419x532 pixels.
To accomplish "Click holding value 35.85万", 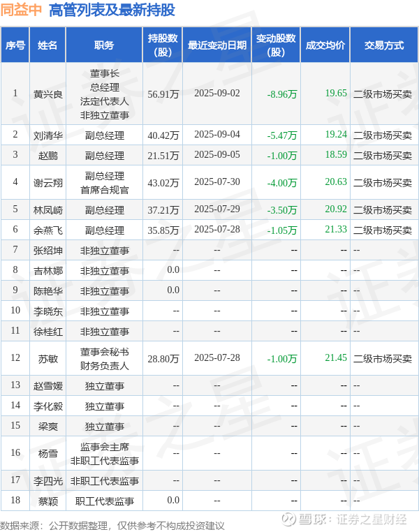I will point(163,230).
